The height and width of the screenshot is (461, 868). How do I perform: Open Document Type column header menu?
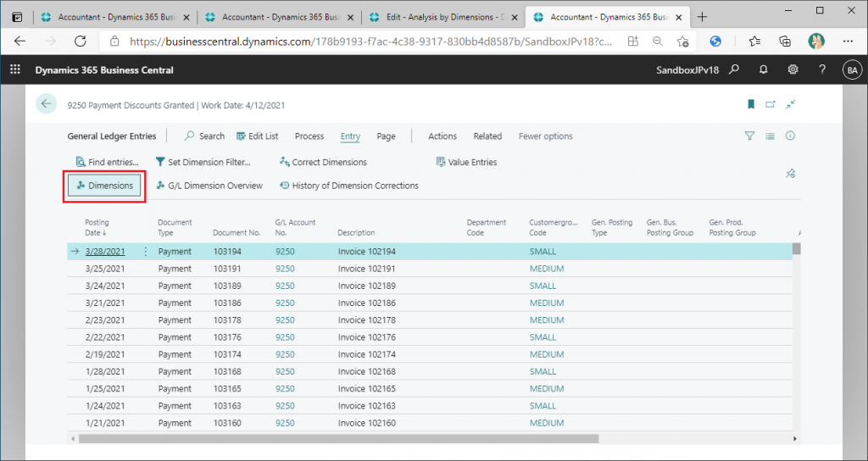tap(175, 227)
